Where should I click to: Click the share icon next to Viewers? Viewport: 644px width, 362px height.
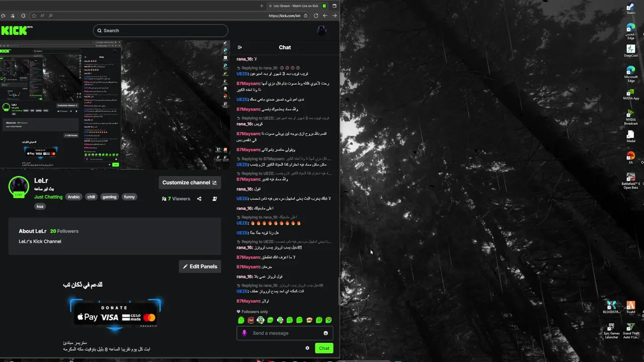[199, 199]
